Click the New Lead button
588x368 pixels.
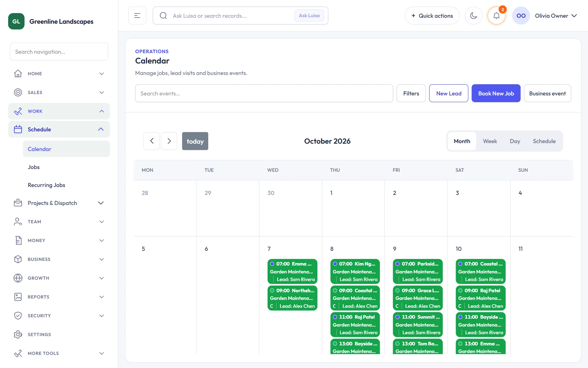[x=449, y=93]
